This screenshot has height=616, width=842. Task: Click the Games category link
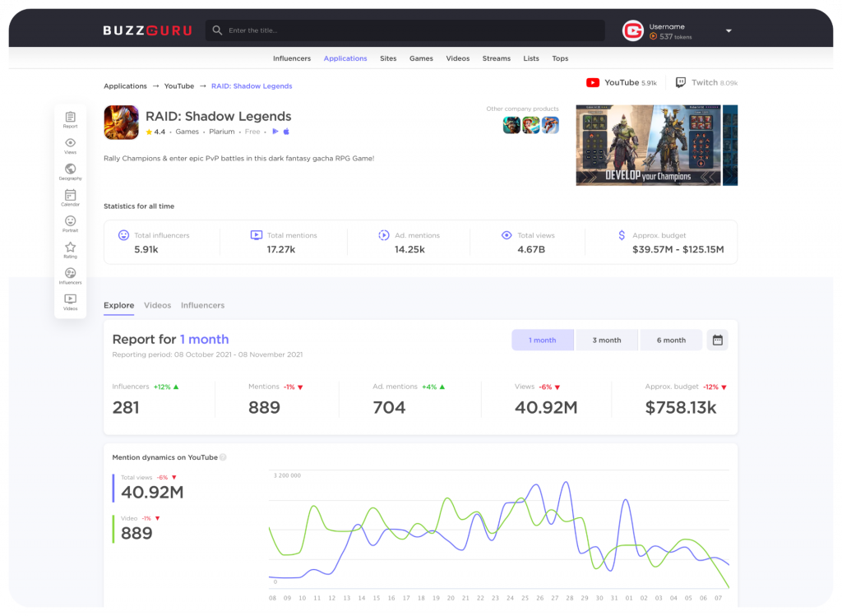[x=187, y=132]
